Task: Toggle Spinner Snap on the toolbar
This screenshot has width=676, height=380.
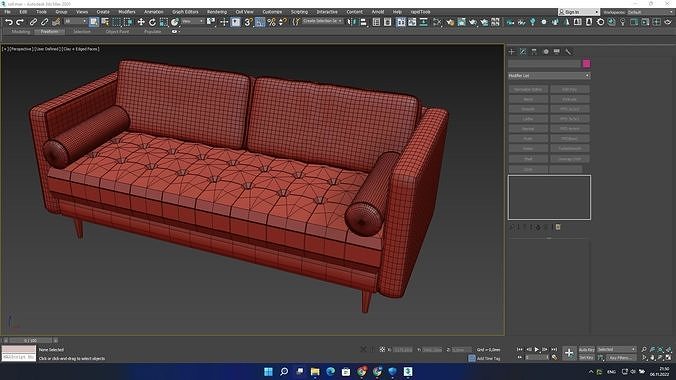Action: coord(283,22)
